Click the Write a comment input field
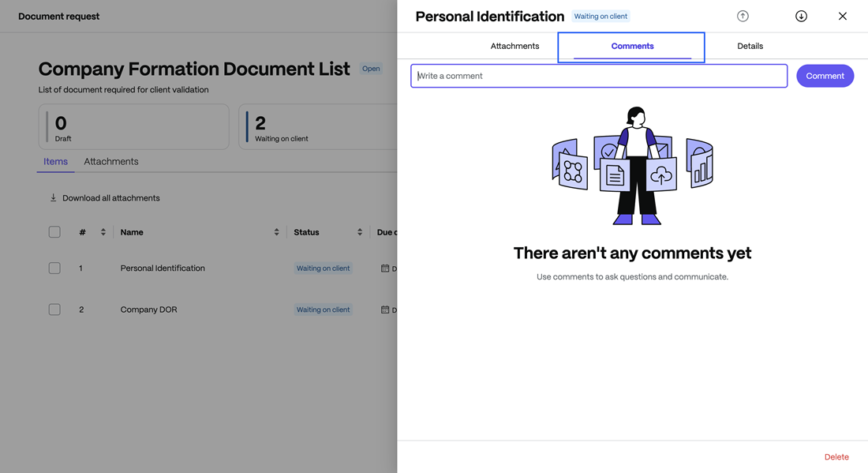The image size is (868, 473). pyautogui.click(x=597, y=75)
